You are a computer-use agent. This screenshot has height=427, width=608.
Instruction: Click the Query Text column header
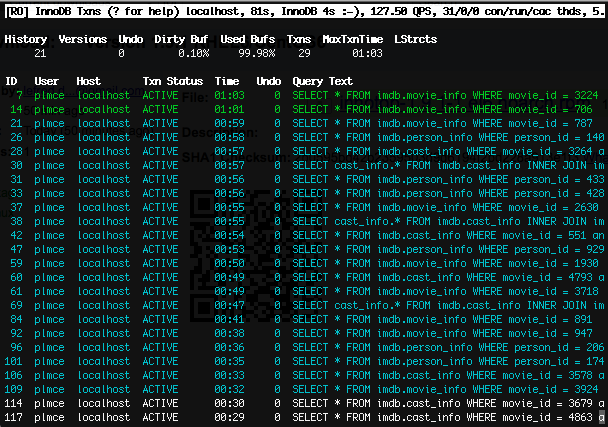[x=322, y=81]
